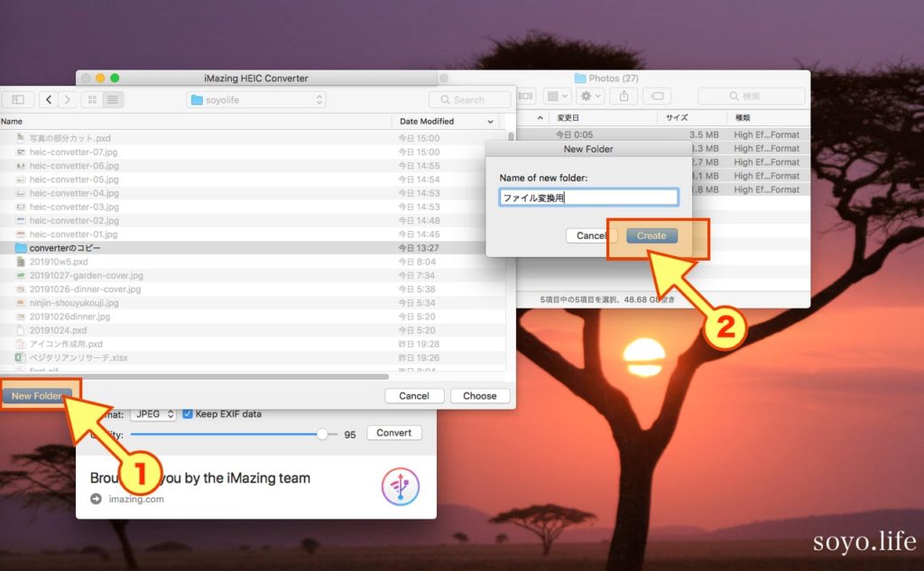The image size is (924, 571).
Task: Switch Photos Finder window to gallery view
Action: [x=526, y=96]
